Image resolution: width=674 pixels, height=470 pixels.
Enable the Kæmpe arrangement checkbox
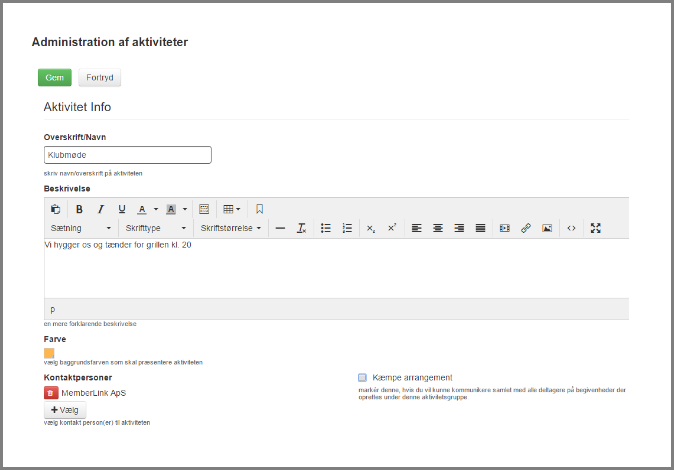point(363,377)
